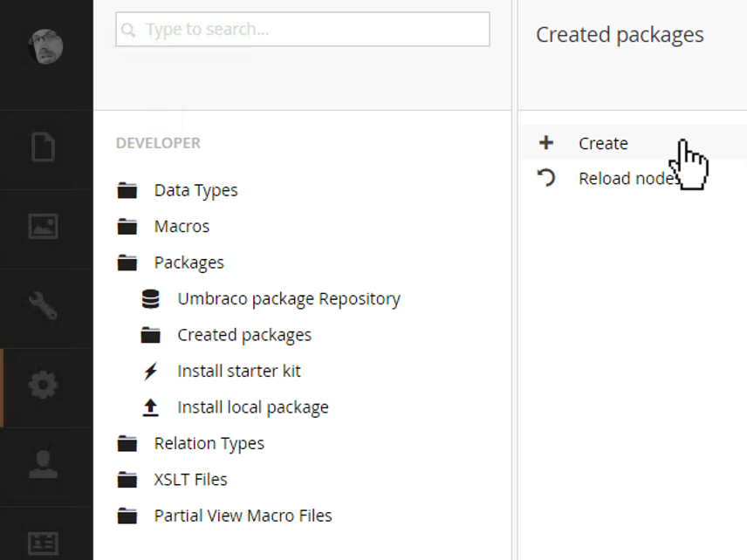Open the Settings section wrench icon

(x=44, y=306)
